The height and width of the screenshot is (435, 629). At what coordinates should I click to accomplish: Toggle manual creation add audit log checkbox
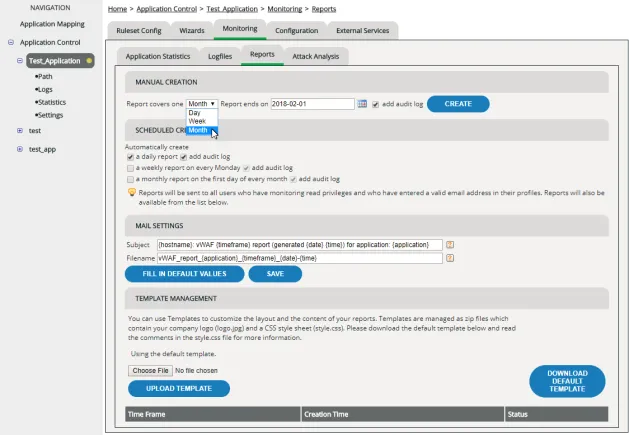375,104
